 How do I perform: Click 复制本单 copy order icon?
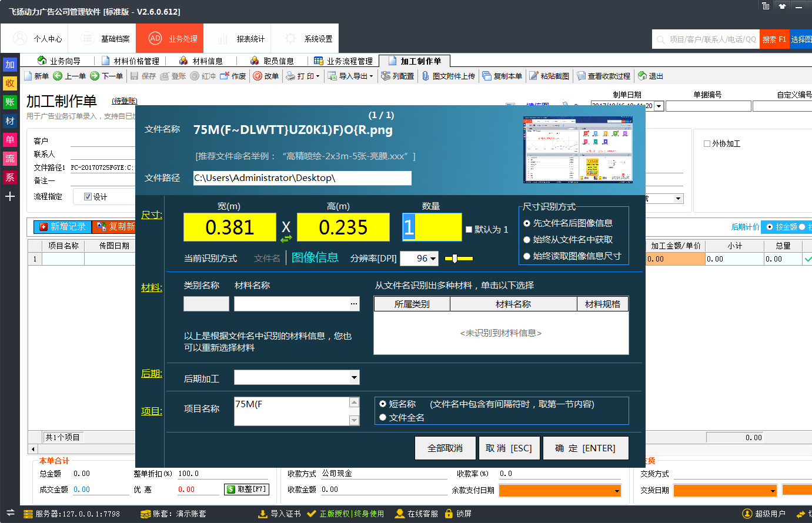click(x=487, y=76)
